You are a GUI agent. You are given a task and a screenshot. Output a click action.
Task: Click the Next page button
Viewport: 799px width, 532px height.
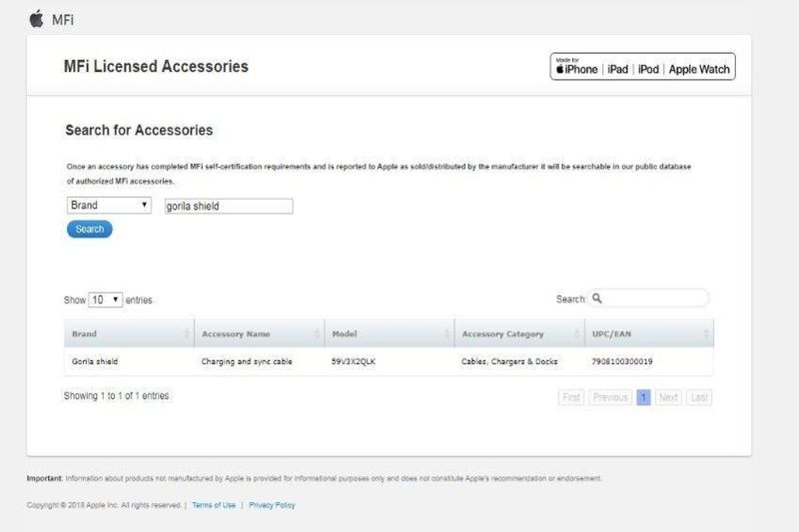[x=668, y=397]
